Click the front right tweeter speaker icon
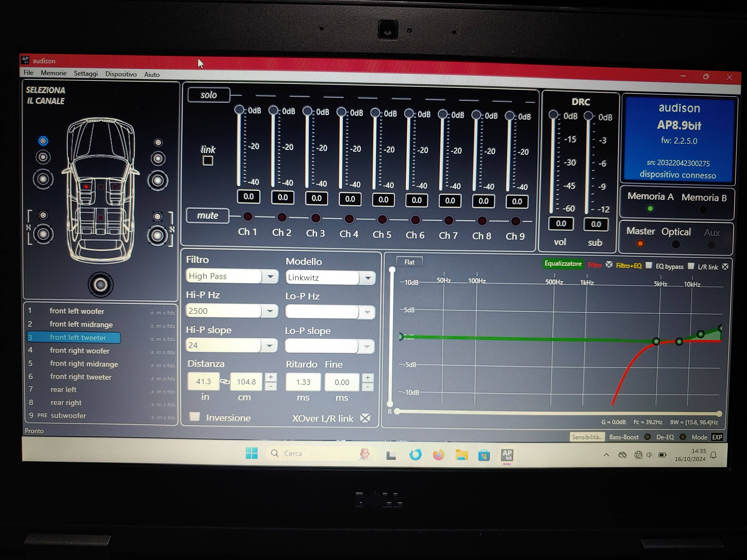The image size is (747, 560). point(158,142)
